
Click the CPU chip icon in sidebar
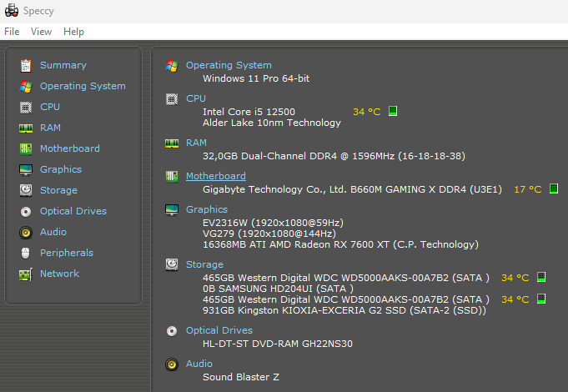tap(26, 108)
